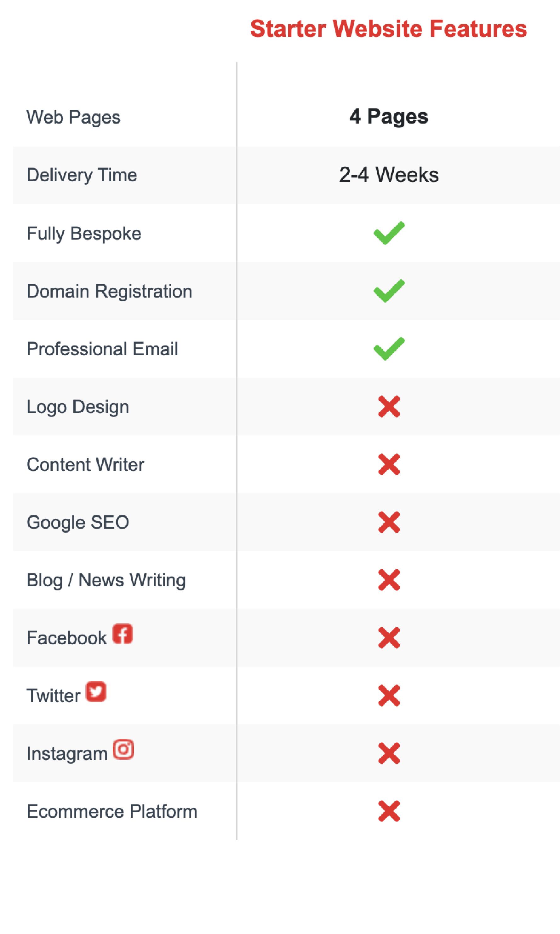Click the Facebook icon
560x934 pixels.
[123, 633]
